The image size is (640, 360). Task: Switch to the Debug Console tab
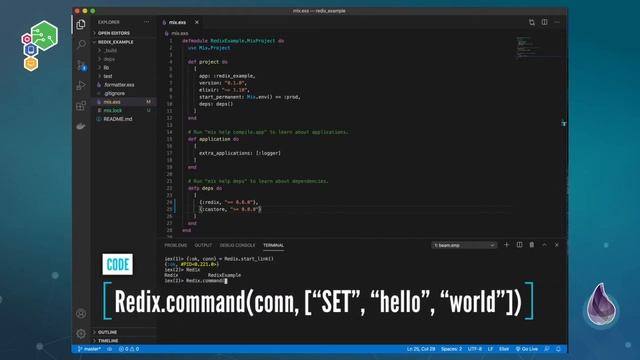pyautogui.click(x=237, y=245)
